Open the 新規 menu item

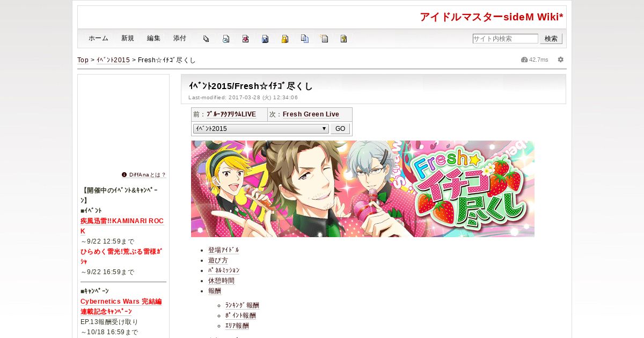[128, 39]
